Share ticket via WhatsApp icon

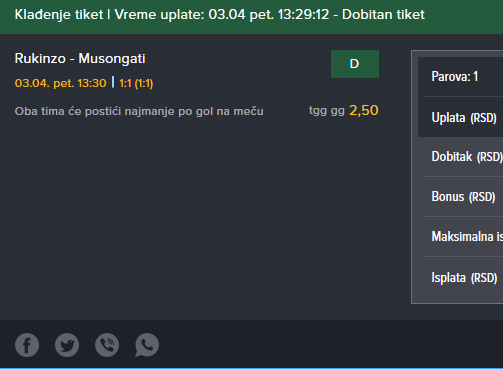(147, 345)
